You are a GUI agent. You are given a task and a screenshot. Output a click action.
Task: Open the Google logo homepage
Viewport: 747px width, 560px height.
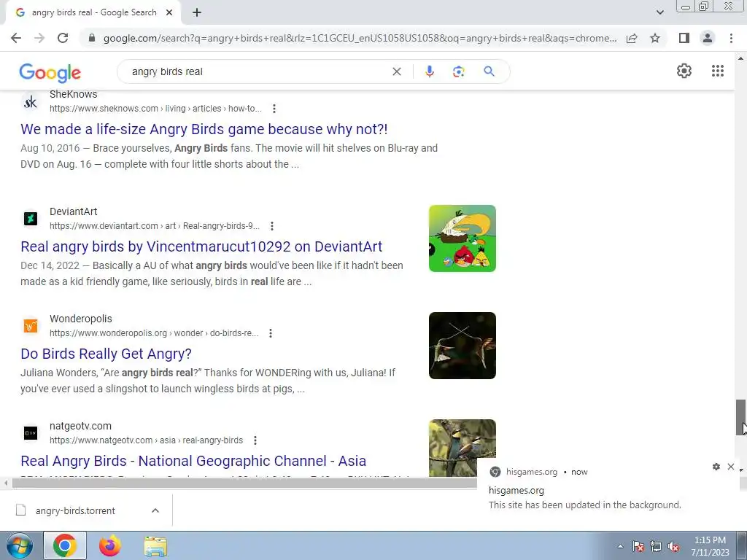tap(50, 72)
